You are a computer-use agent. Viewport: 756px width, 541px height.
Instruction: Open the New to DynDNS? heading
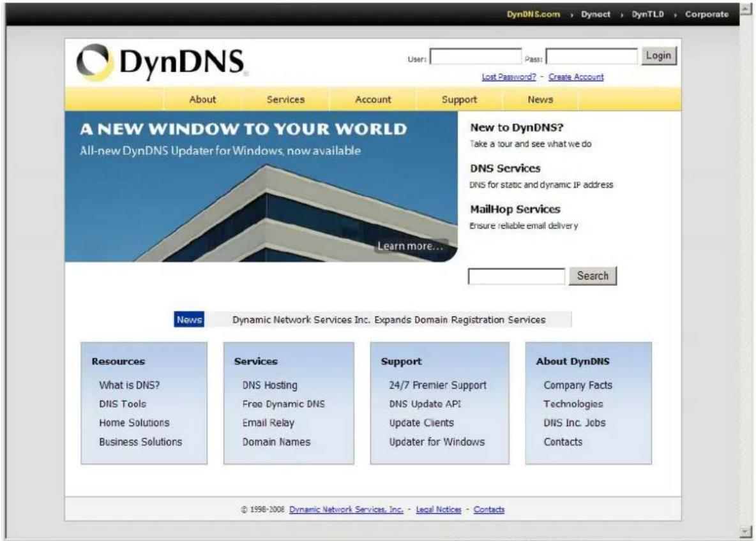tap(517, 127)
